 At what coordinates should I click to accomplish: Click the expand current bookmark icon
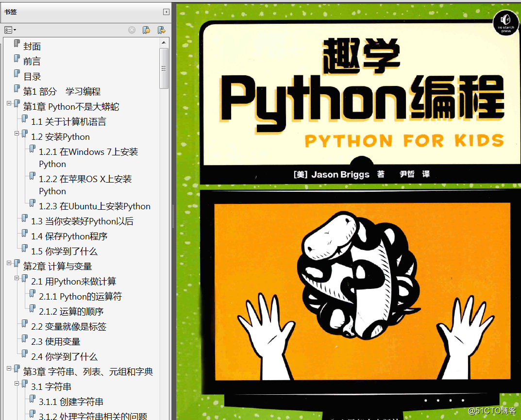(162, 30)
